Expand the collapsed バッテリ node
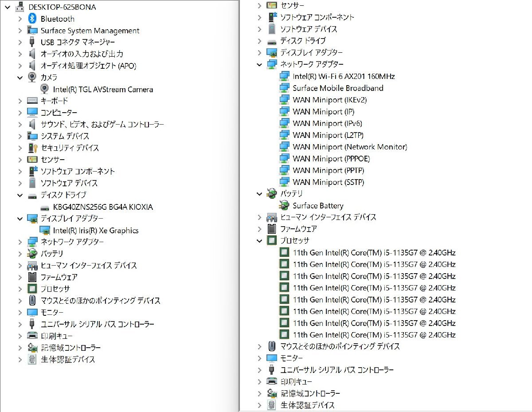This screenshot has width=532, height=412. 20,254
